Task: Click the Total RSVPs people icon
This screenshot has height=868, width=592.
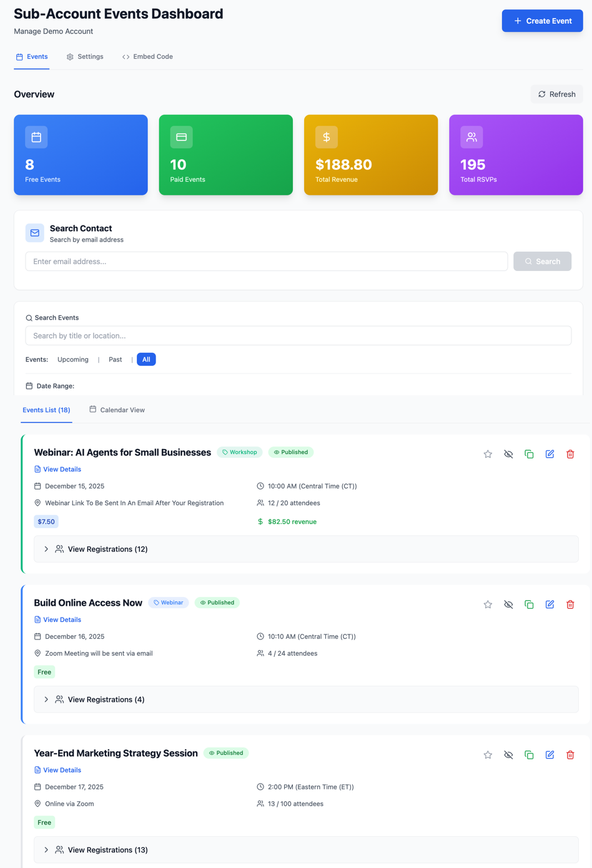Action: click(471, 137)
